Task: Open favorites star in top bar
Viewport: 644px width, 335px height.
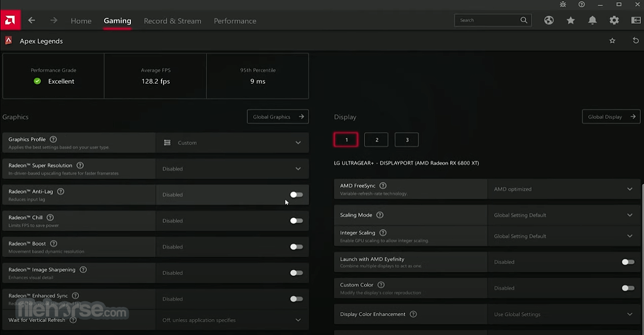Action: [571, 20]
